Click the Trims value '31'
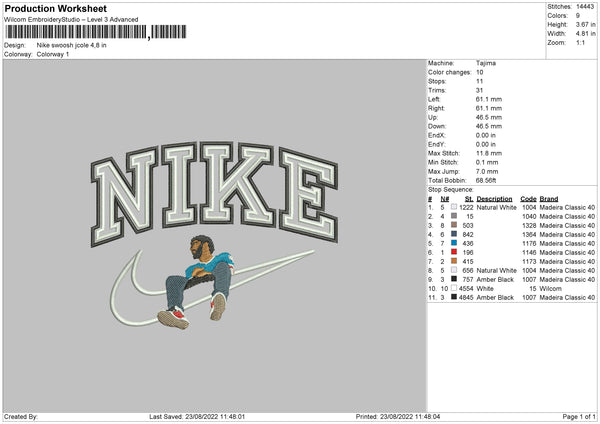This screenshot has width=600, height=424. pyautogui.click(x=479, y=90)
